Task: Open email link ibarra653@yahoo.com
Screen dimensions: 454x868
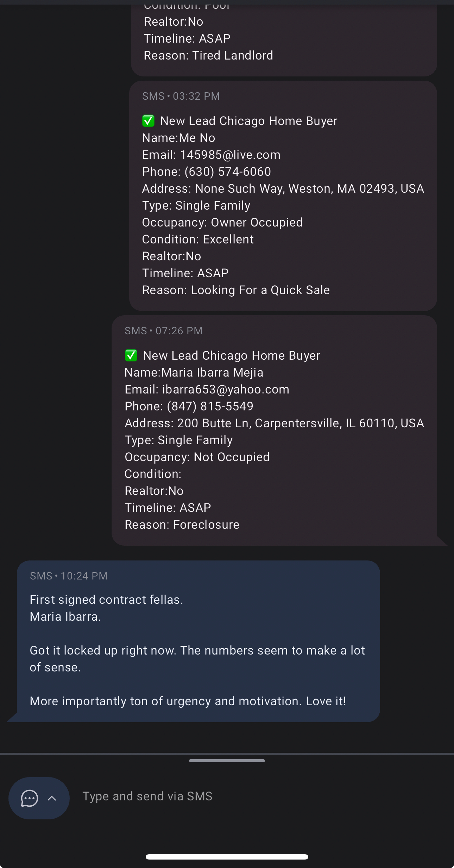Action: [x=226, y=390]
